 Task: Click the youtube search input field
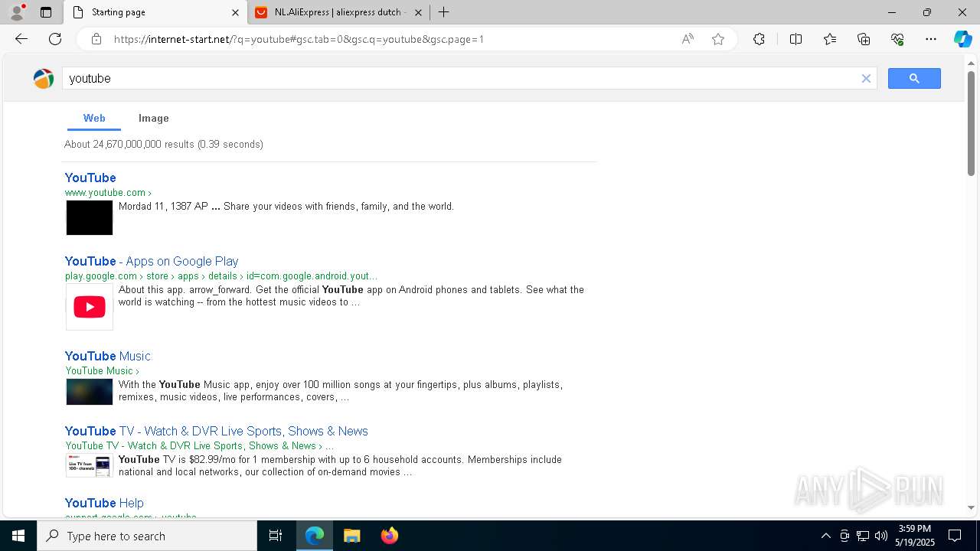coord(462,78)
